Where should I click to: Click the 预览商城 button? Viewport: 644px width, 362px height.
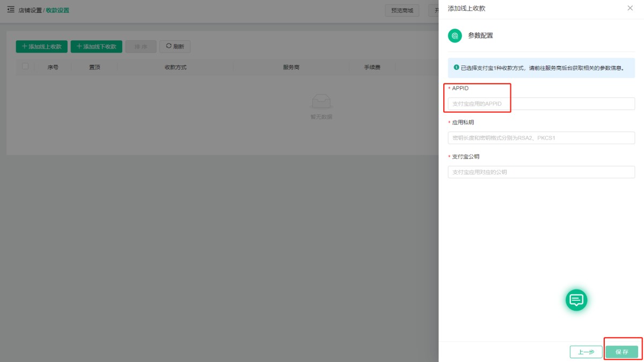point(402,10)
